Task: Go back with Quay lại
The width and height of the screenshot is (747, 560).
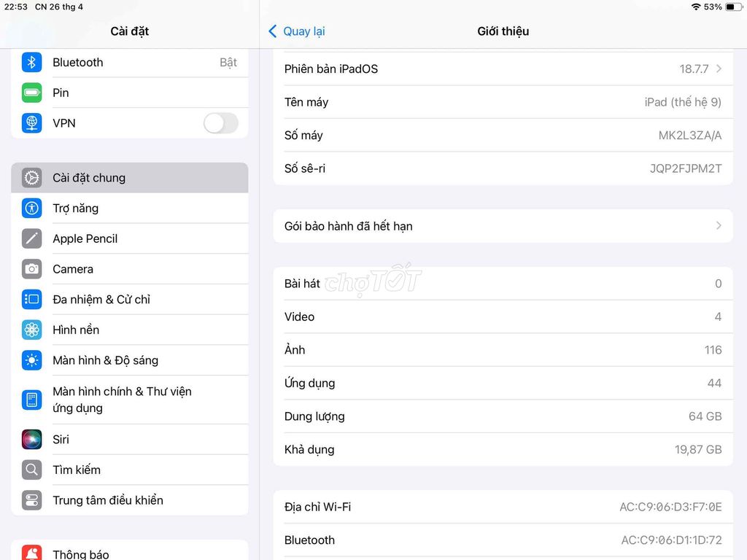Action: [304, 31]
